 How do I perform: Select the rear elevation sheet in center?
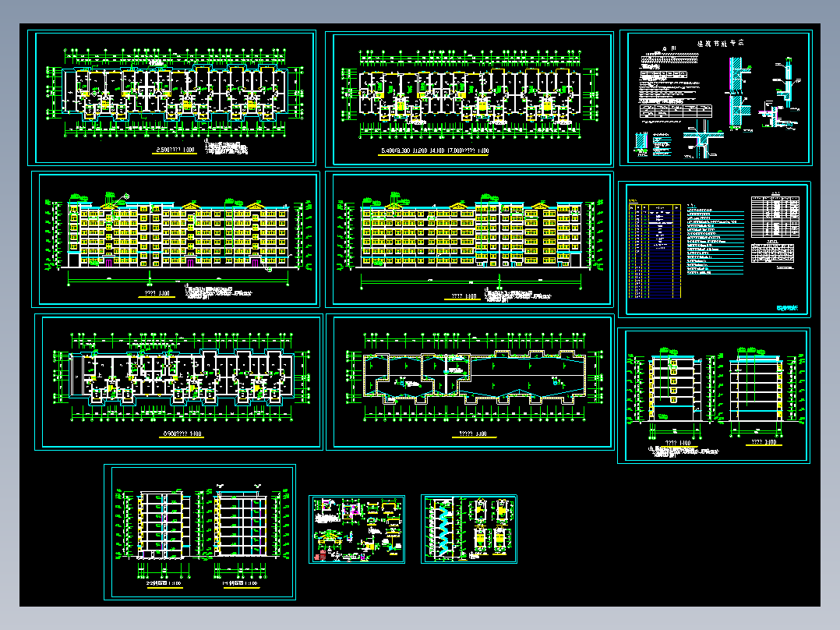[469, 239]
